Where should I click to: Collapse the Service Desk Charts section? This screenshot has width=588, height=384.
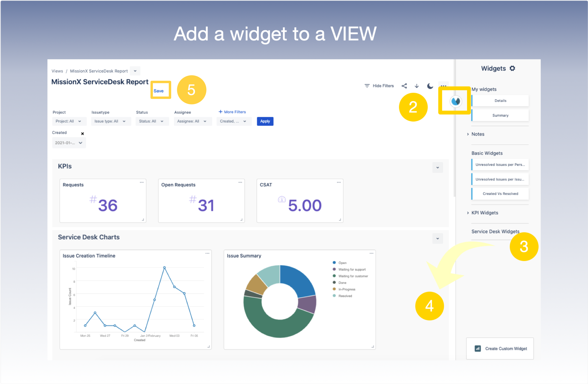[x=438, y=239]
